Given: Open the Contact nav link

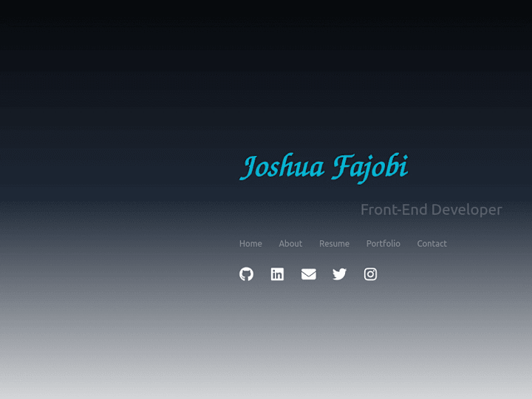Looking at the screenshot, I should [432, 244].
